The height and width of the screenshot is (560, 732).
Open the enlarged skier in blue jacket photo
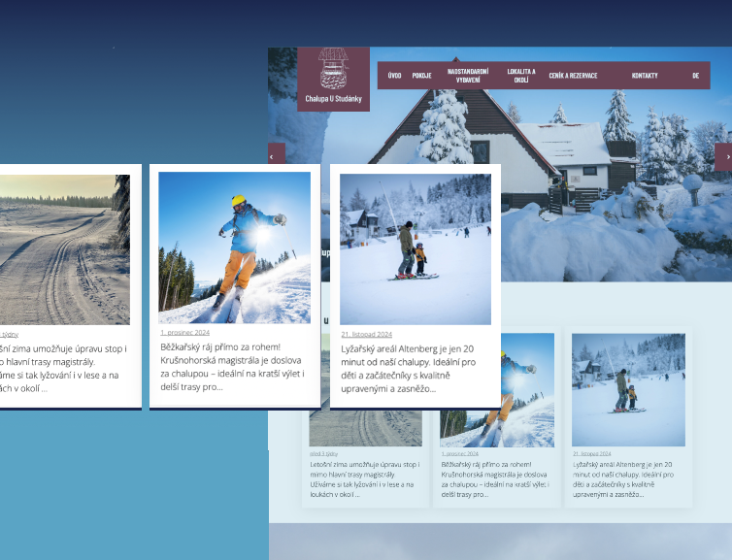tap(234, 247)
